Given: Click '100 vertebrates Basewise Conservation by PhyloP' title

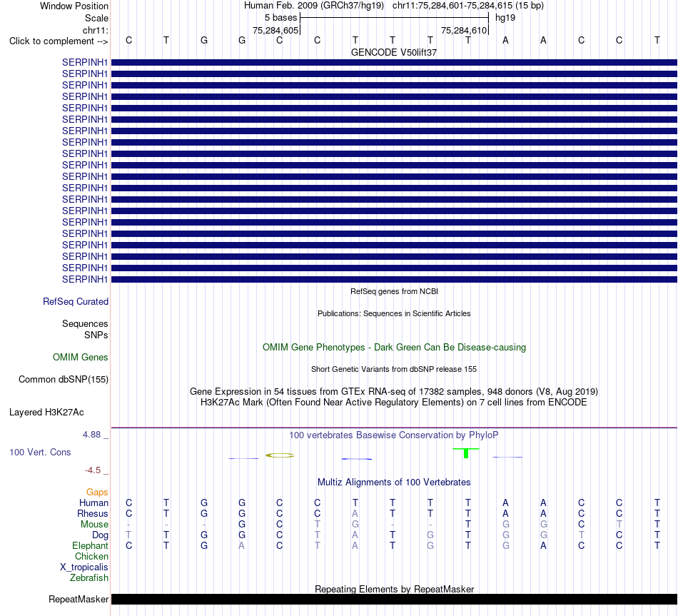Looking at the screenshot, I should point(394,435).
